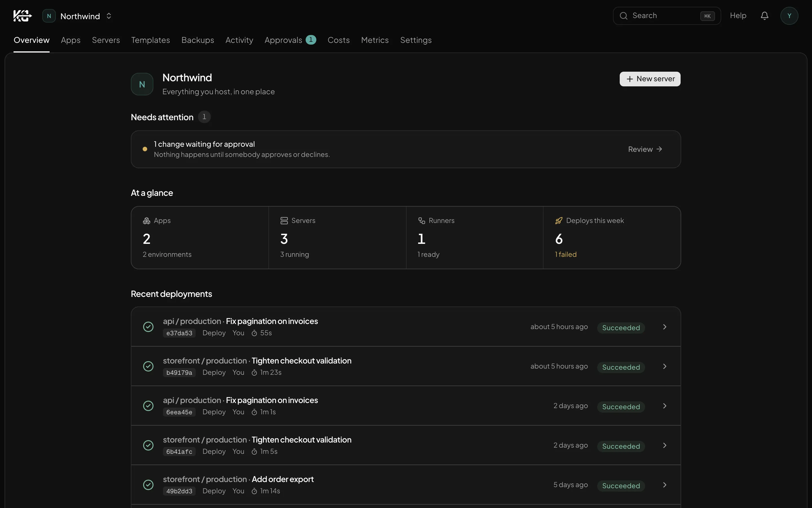The width and height of the screenshot is (812, 508).
Task: Open the Servers summary card
Action: 337,238
